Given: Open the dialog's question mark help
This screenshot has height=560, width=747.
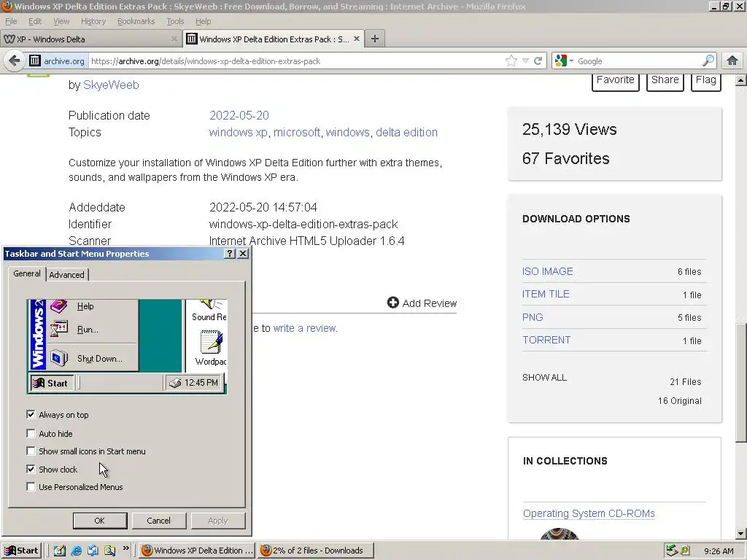Looking at the screenshot, I should 230,253.
